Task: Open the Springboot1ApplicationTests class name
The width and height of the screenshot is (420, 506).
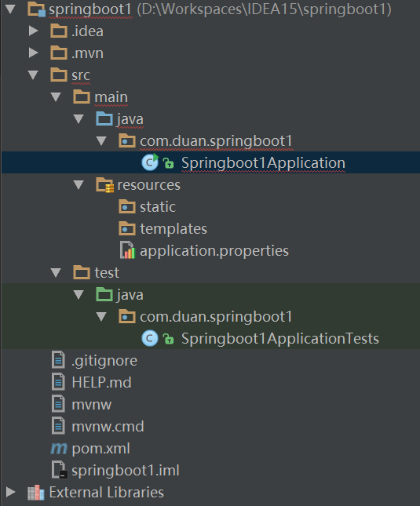Action: (280, 339)
